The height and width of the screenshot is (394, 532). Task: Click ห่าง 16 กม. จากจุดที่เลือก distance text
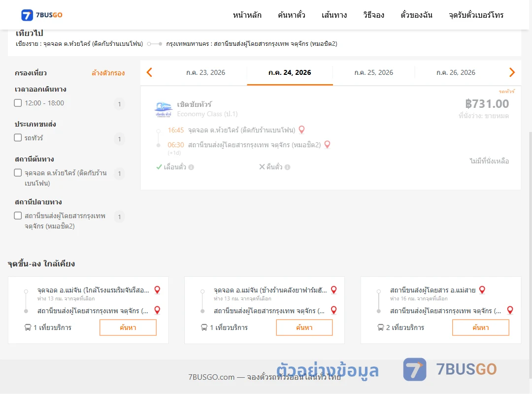point(419,298)
